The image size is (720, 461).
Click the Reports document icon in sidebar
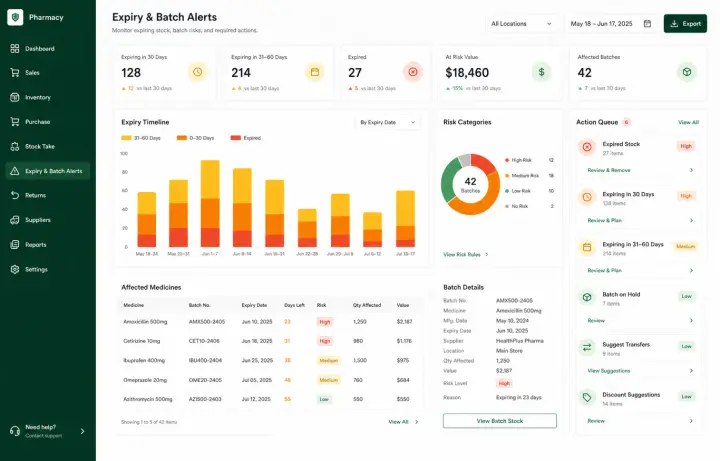(15, 245)
